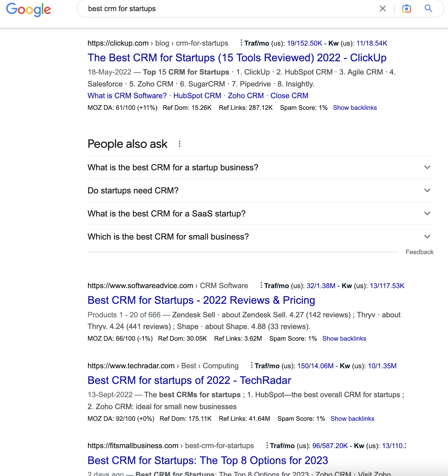This screenshot has height=476, width=448.
Task: Open three-dot menu next to clickup.com result
Action: 241,43
